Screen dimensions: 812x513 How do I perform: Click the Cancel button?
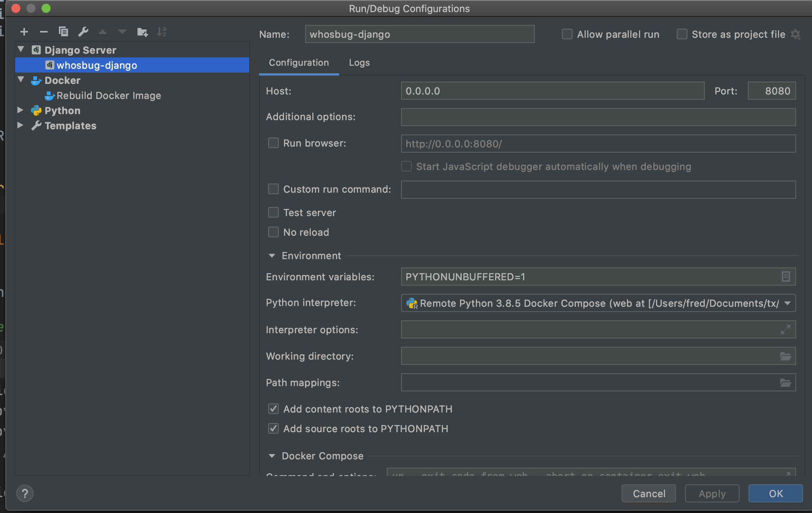click(649, 493)
